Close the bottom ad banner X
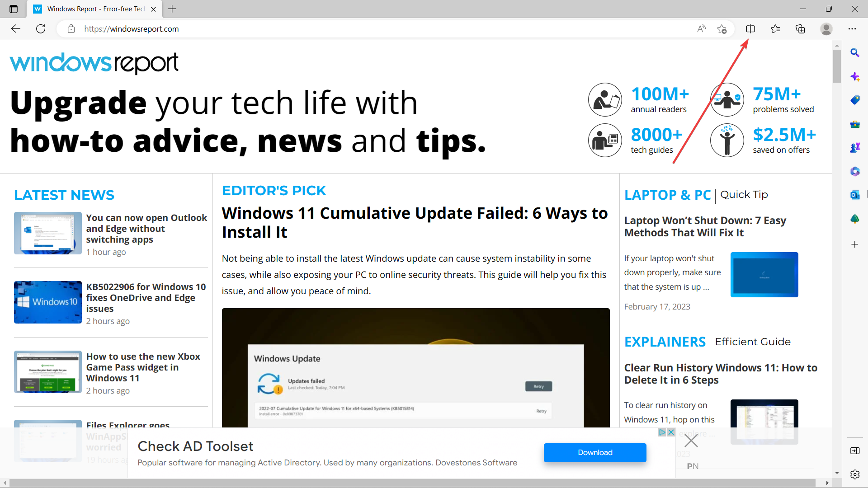 click(x=691, y=441)
